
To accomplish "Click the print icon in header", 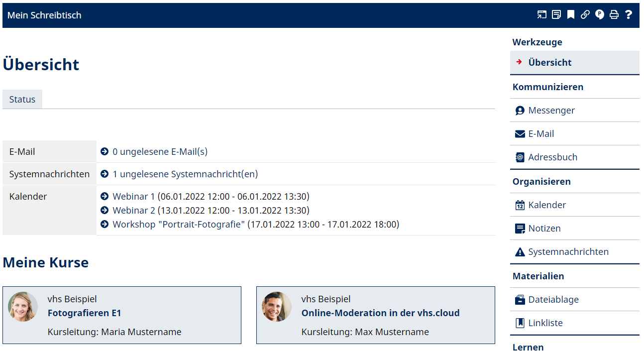I will [x=614, y=15].
